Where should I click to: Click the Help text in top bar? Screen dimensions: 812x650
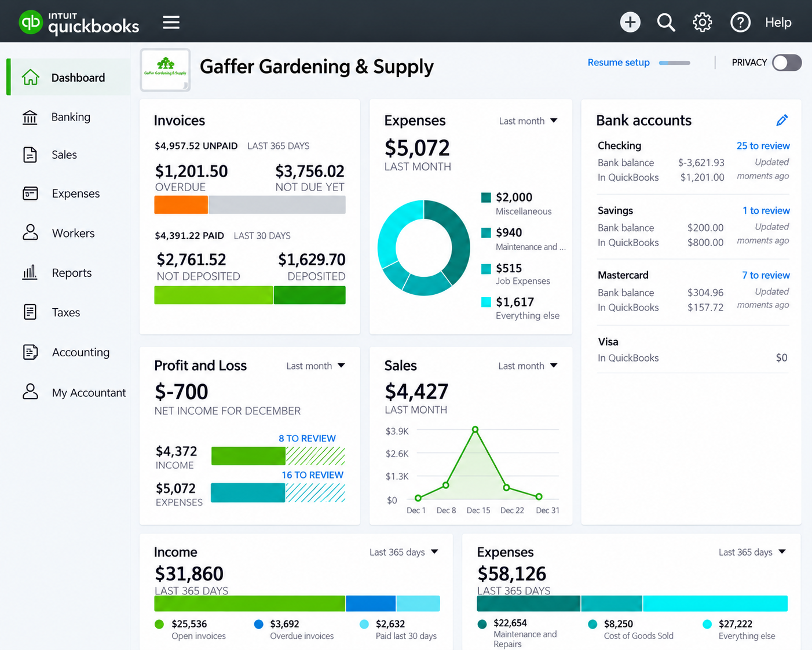pyautogui.click(x=778, y=23)
